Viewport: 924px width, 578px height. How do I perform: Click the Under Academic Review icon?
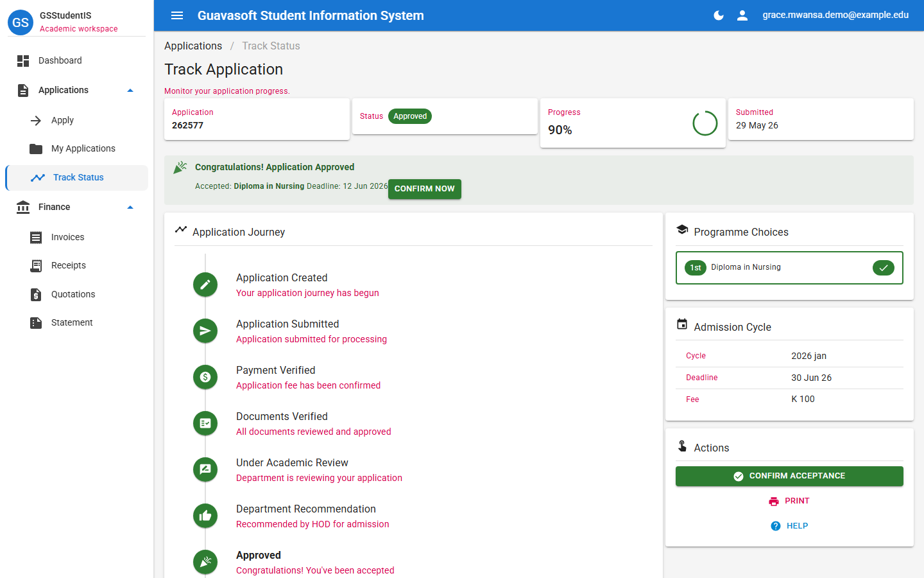click(205, 469)
